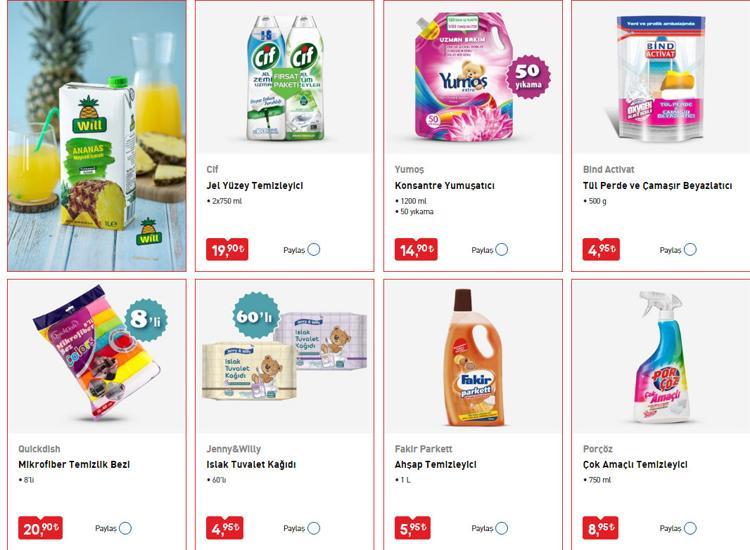Select the Paylaş circle for Quickdish cloth
The width and height of the screenshot is (750, 550).
[125, 528]
